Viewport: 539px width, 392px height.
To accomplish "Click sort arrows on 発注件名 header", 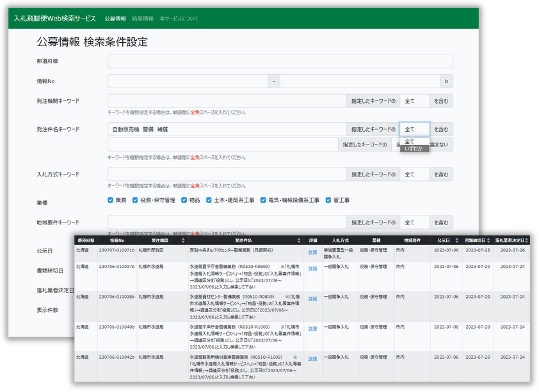I will (x=299, y=240).
